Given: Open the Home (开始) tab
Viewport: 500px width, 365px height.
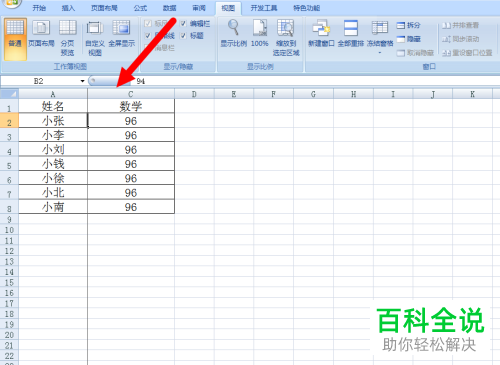Looking at the screenshot, I should (x=39, y=8).
